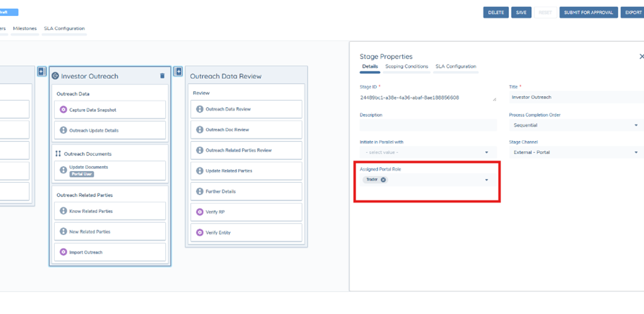The width and height of the screenshot is (644, 314).
Task: Click the Import Outreach task icon
Action: pyautogui.click(x=63, y=252)
